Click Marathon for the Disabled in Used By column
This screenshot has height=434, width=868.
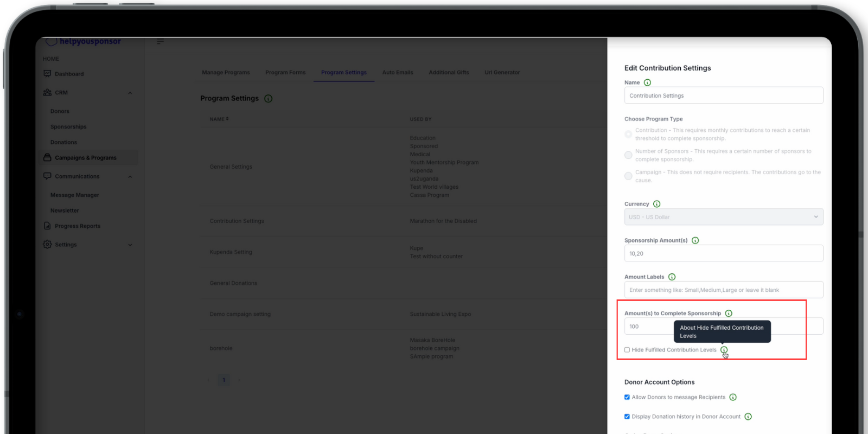(443, 221)
